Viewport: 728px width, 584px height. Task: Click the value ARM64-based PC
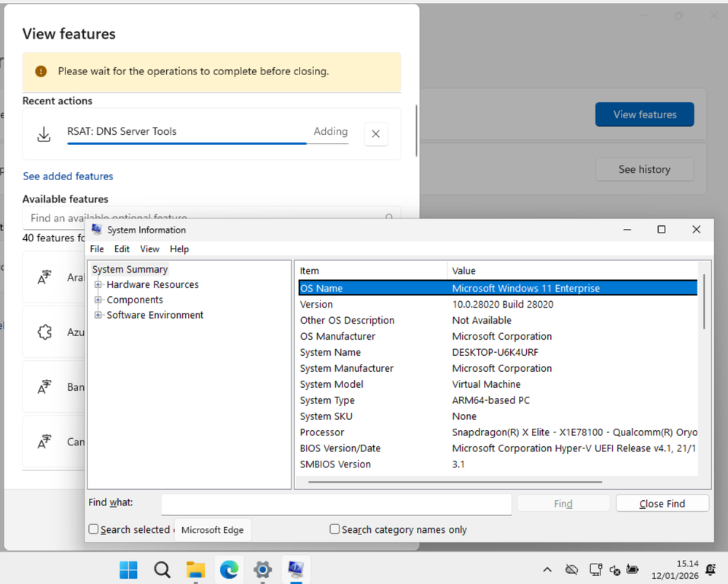coord(490,400)
